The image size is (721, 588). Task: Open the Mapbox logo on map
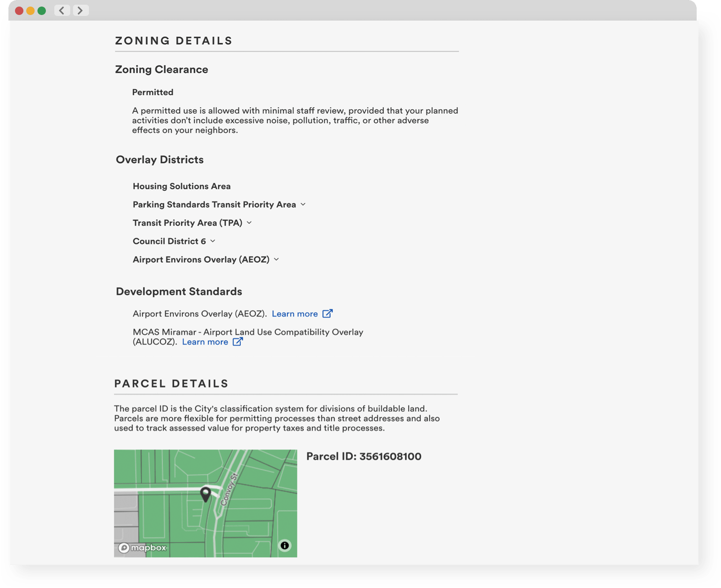click(142, 548)
